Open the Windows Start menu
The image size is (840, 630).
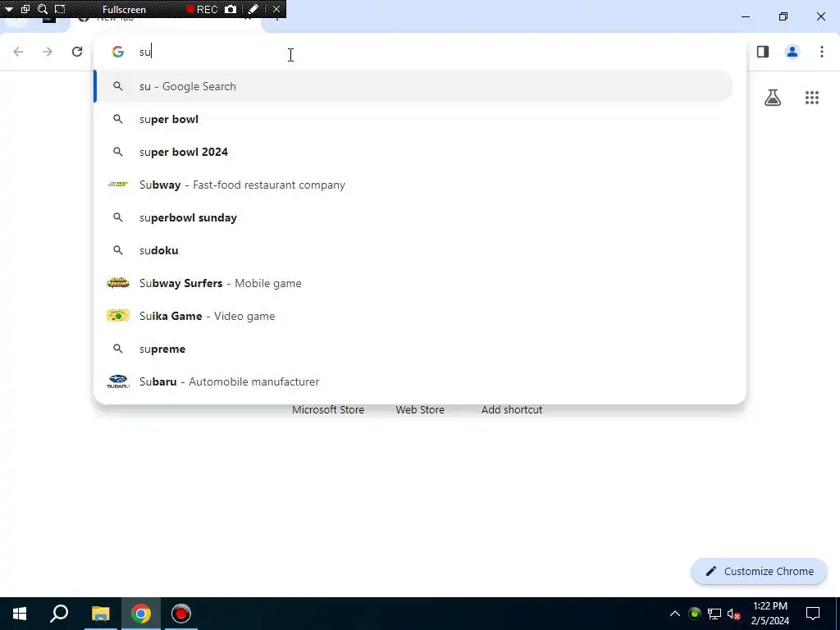point(20,614)
